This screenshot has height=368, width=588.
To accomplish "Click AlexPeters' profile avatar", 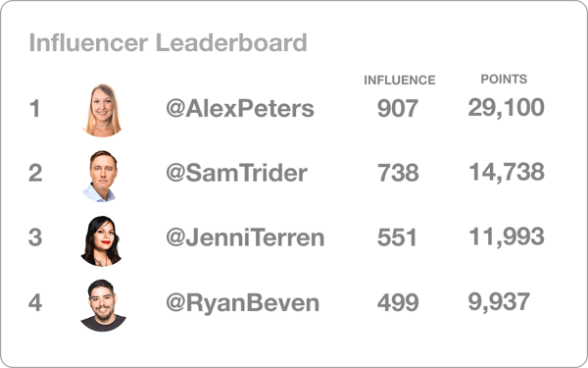I will [x=102, y=110].
